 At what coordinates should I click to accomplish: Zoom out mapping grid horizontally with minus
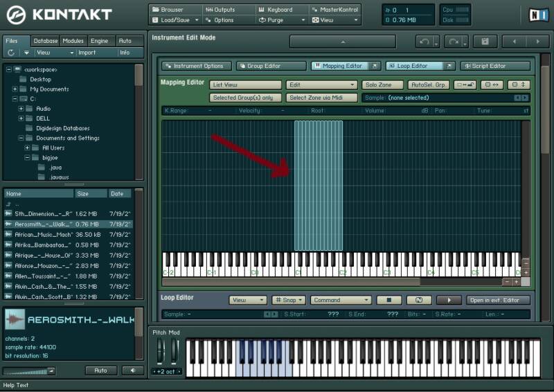click(x=507, y=282)
